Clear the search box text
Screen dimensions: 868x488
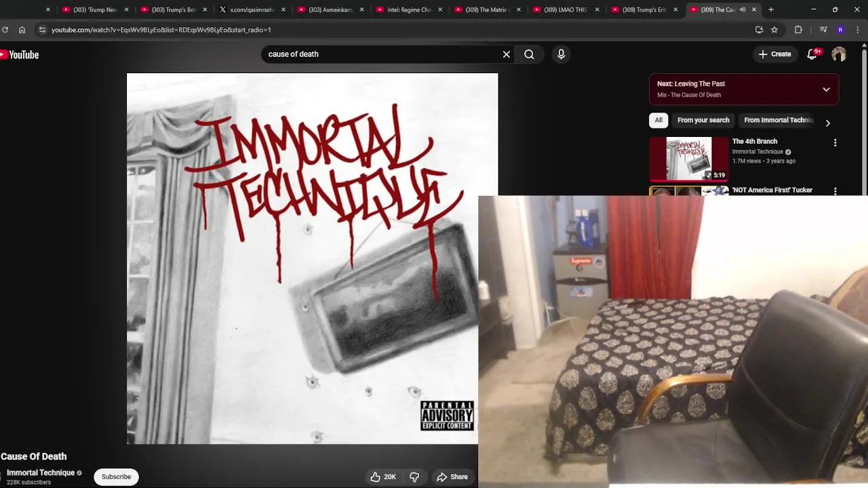(x=506, y=54)
